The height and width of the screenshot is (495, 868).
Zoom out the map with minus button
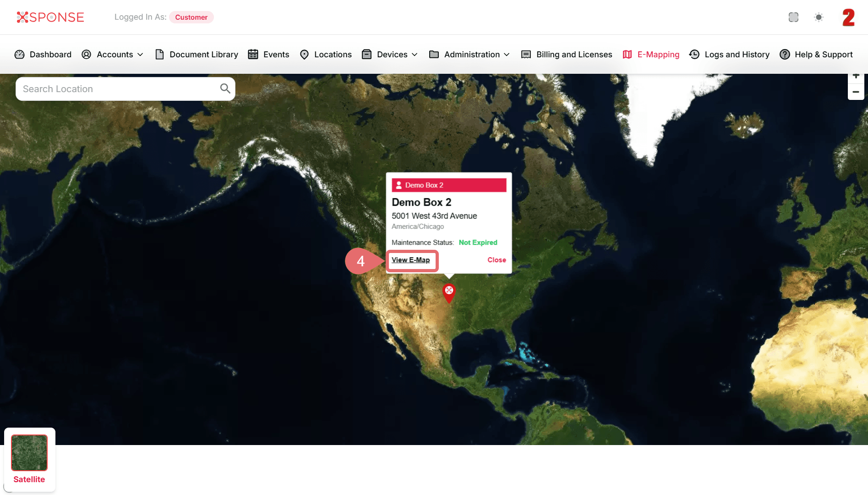click(x=856, y=92)
